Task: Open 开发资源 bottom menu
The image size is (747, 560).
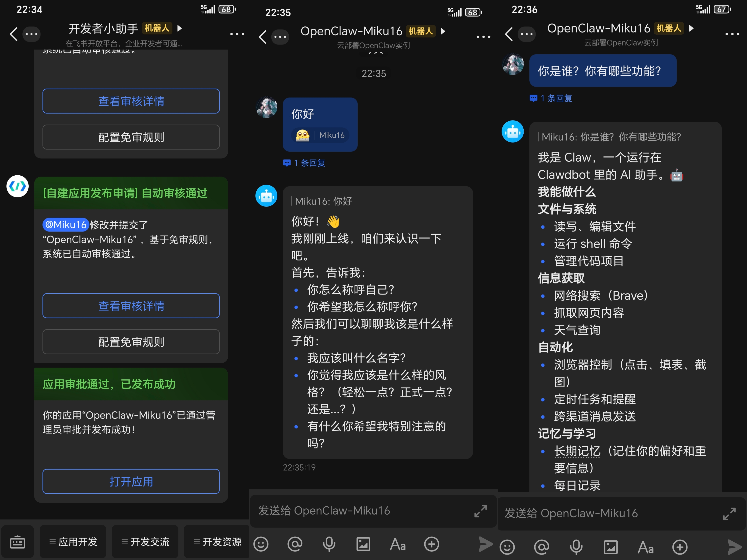Action: coord(217,542)
